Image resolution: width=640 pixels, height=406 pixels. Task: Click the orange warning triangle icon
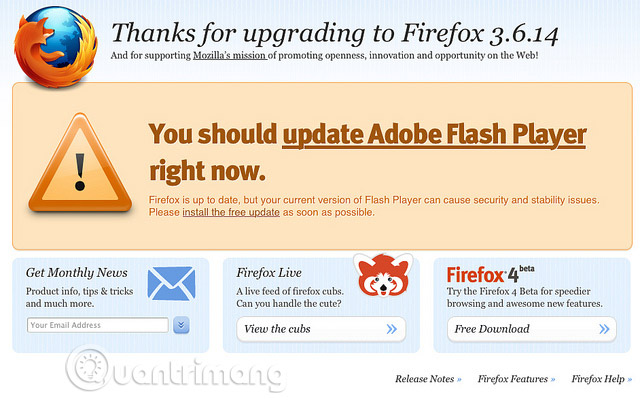[x=80, y=163]
